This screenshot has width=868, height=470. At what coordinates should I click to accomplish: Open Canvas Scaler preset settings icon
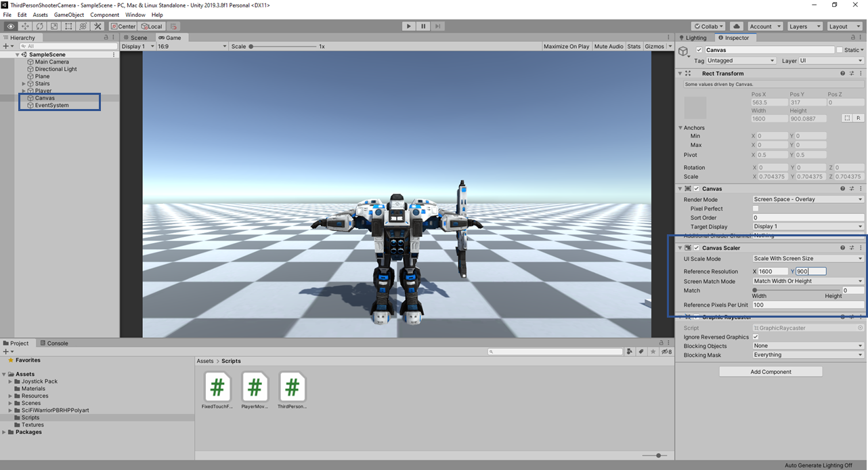(852, 248)
